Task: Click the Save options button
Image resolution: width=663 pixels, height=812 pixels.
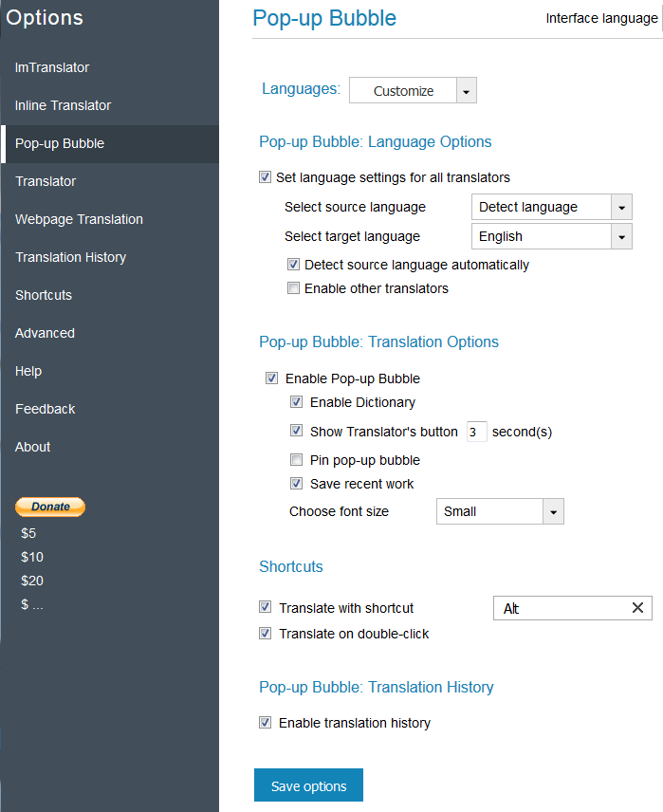Action: point(308,785)
